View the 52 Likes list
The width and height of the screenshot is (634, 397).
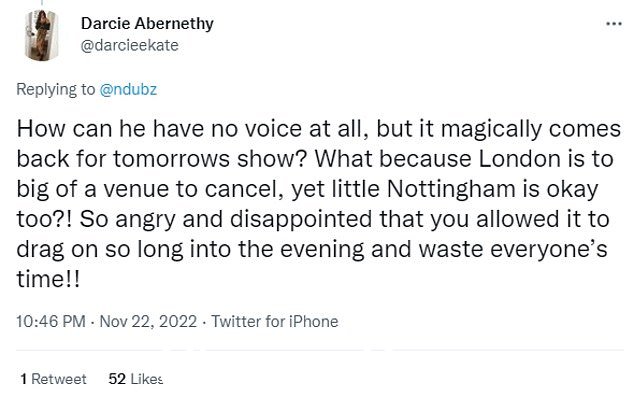(x=136, y=379)
